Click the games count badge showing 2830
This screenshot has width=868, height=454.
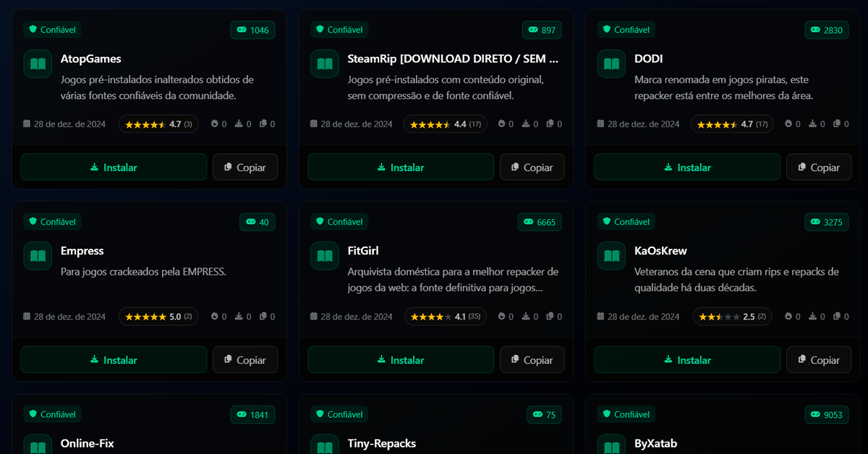(827, 30)
